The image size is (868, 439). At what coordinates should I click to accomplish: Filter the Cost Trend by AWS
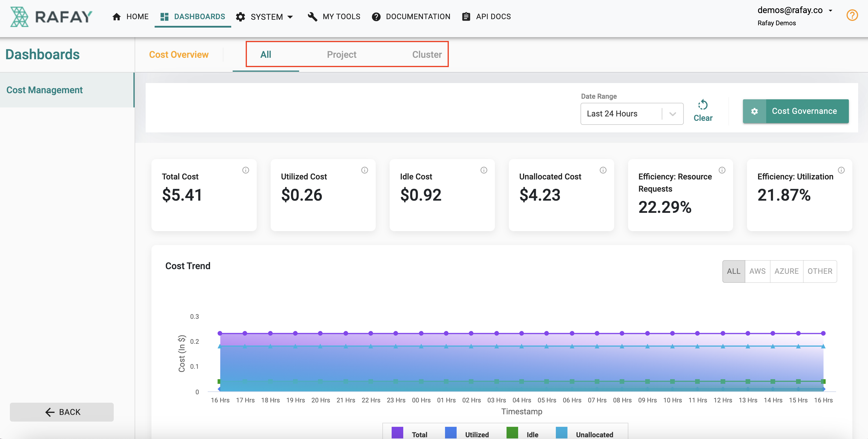pos(757,271)
